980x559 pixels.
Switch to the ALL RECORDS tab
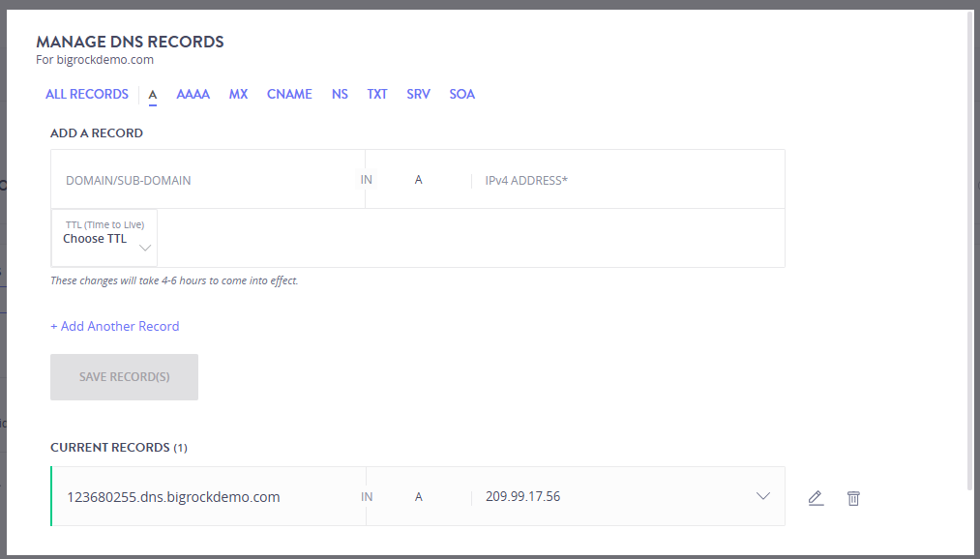coord(87,95)
